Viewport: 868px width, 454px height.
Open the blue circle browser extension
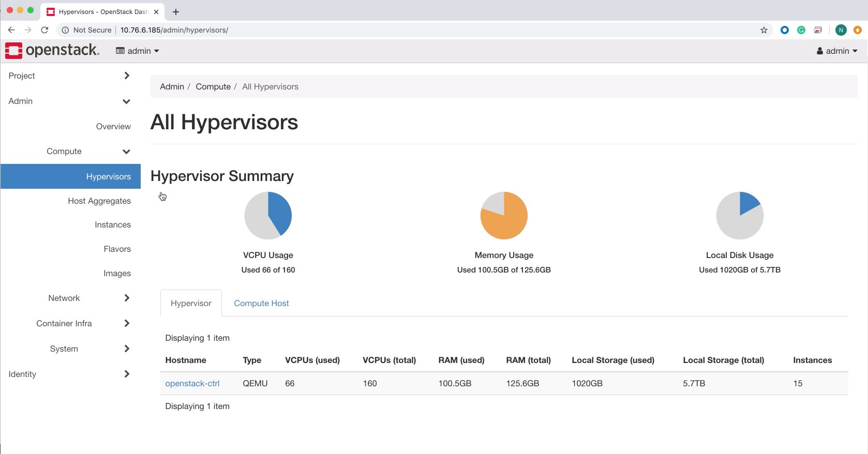(x=785, y=30)
